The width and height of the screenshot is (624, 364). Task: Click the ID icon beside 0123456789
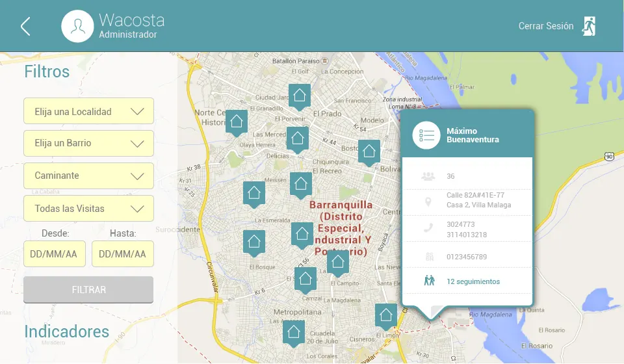point(430,257)
